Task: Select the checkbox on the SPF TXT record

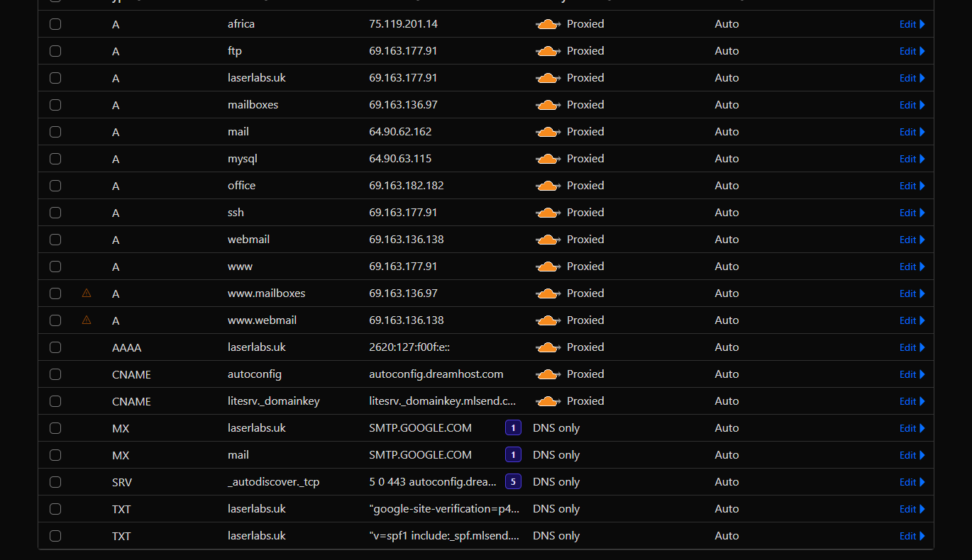Action: click(x=55, y=536)
